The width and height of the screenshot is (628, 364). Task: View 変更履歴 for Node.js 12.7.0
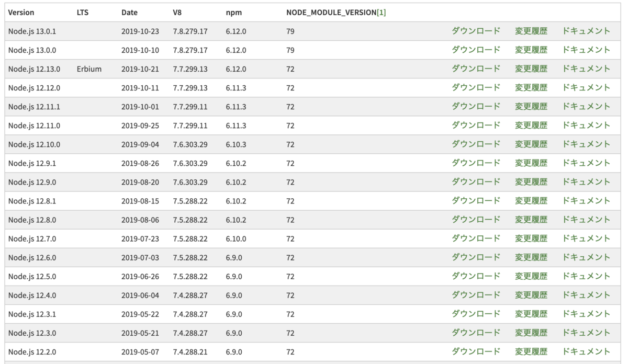pos(531,238)
